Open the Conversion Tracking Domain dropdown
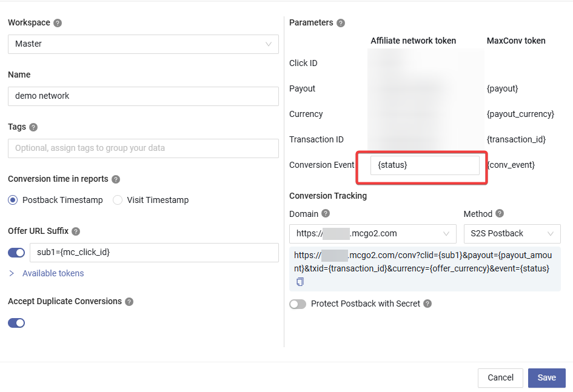Viewport: 573px width, 392px height. (372, 233)
